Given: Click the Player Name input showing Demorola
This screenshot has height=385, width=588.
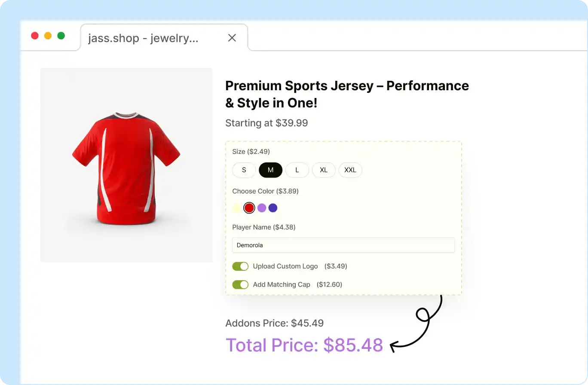Looking at the screenshot, I should (x=343, y=245).
